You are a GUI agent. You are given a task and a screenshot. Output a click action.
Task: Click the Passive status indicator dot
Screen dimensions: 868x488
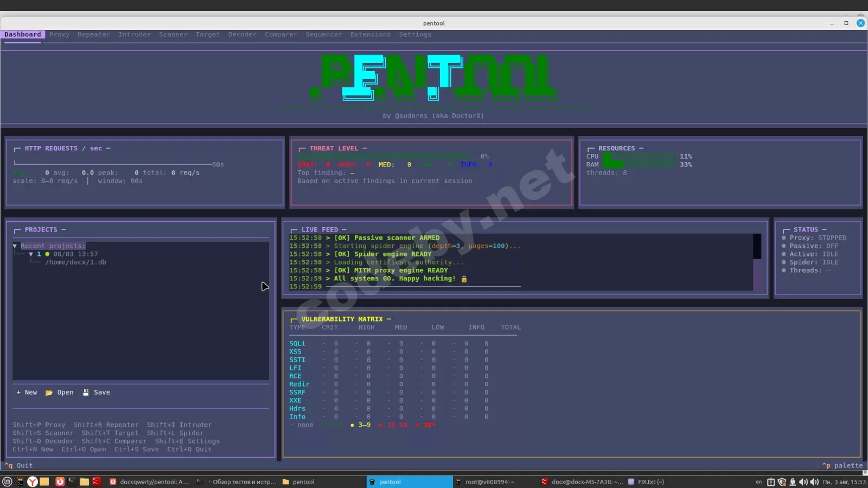pyautogui.click(x=784, y=246)
